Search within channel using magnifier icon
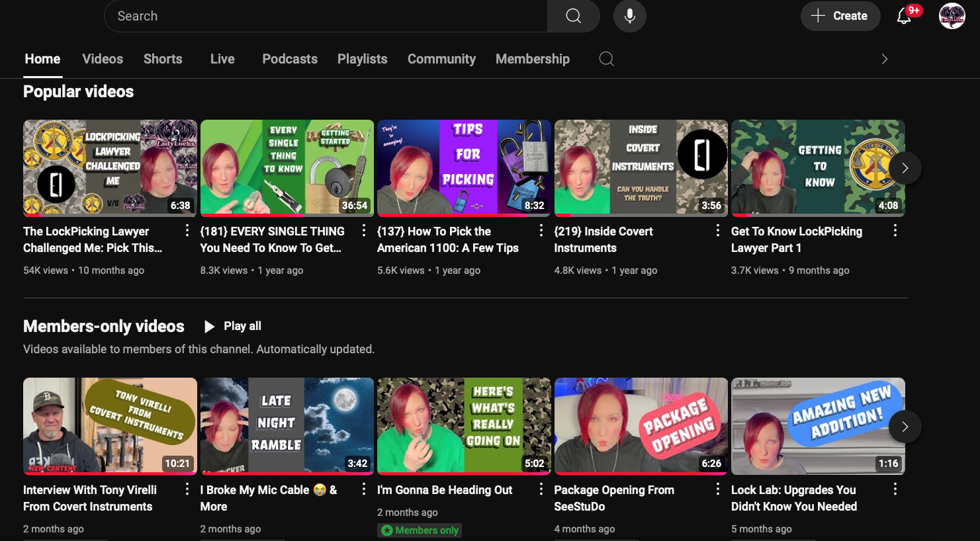 (x=607, y=59)
